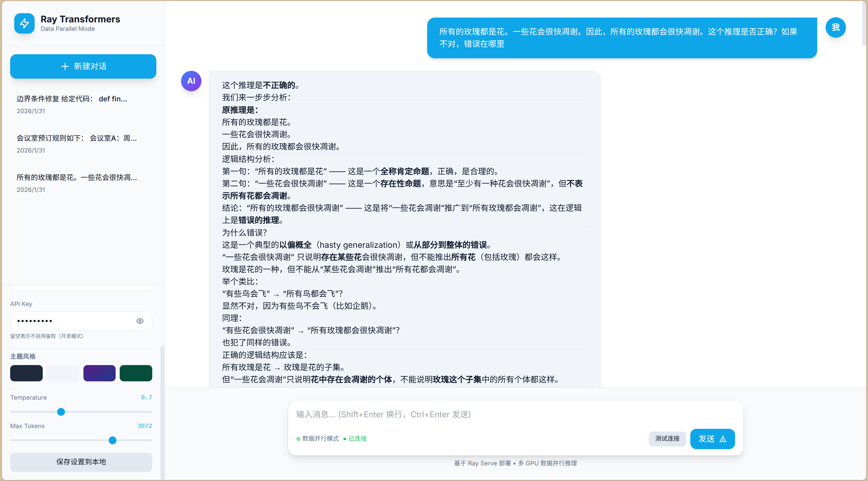Image resolution: width=868 pixels, height=481 pixels.
Task: Click the 保存设置到本地 button
Action: point(81,462)
